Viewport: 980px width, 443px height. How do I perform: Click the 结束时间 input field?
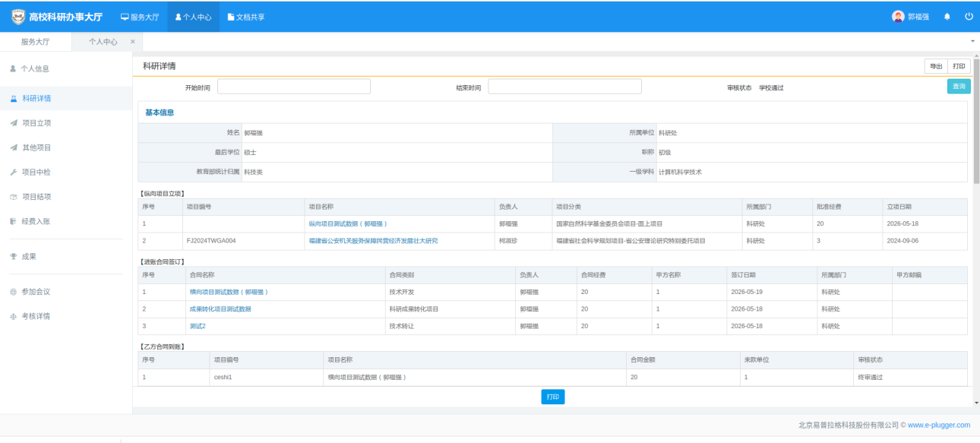(564, 87)
